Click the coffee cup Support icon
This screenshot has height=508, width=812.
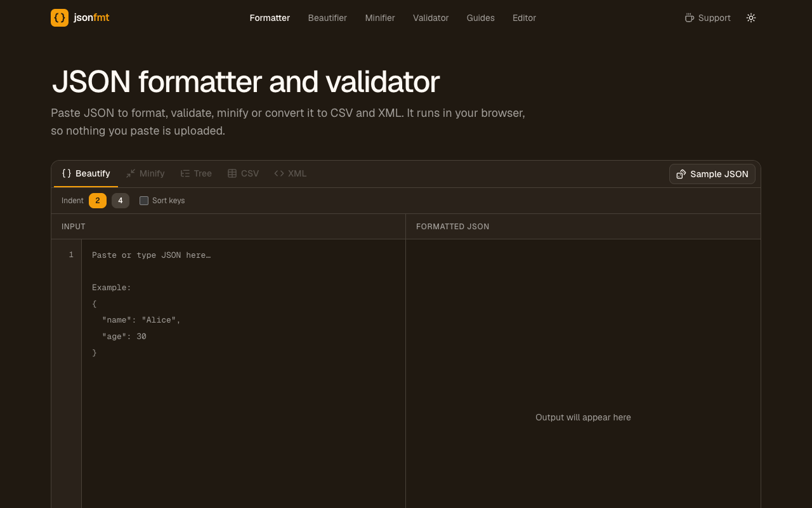point(690,18)
